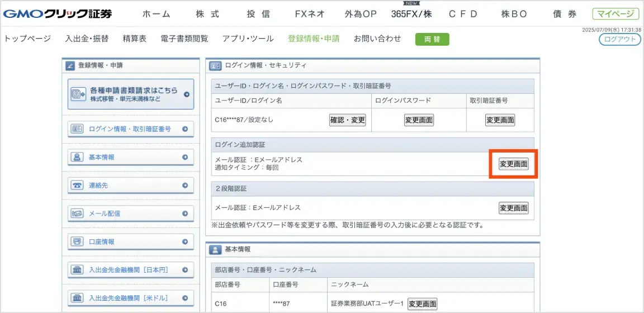Screen dimensions: 644x313
Task: Open 変更画面 under ログインパスワード
Action: (x=419, y=120)
